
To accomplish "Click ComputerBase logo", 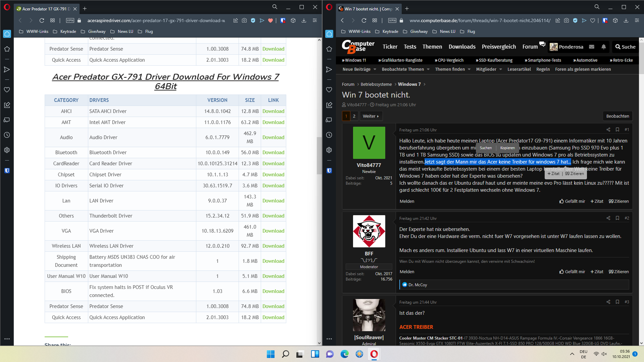I will point(358,47).
